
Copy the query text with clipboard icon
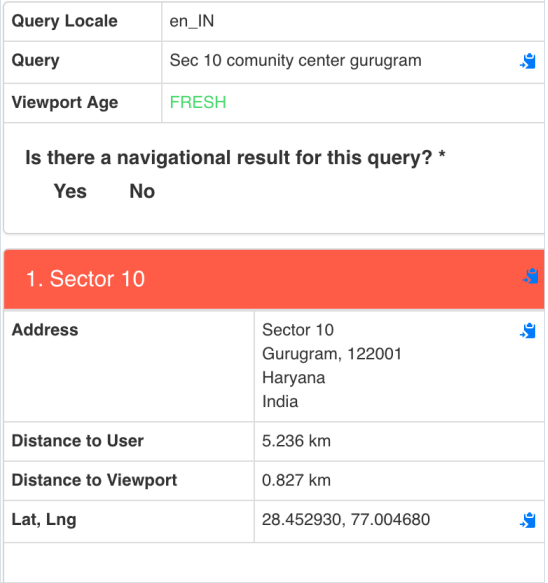[x=528, y=61]
